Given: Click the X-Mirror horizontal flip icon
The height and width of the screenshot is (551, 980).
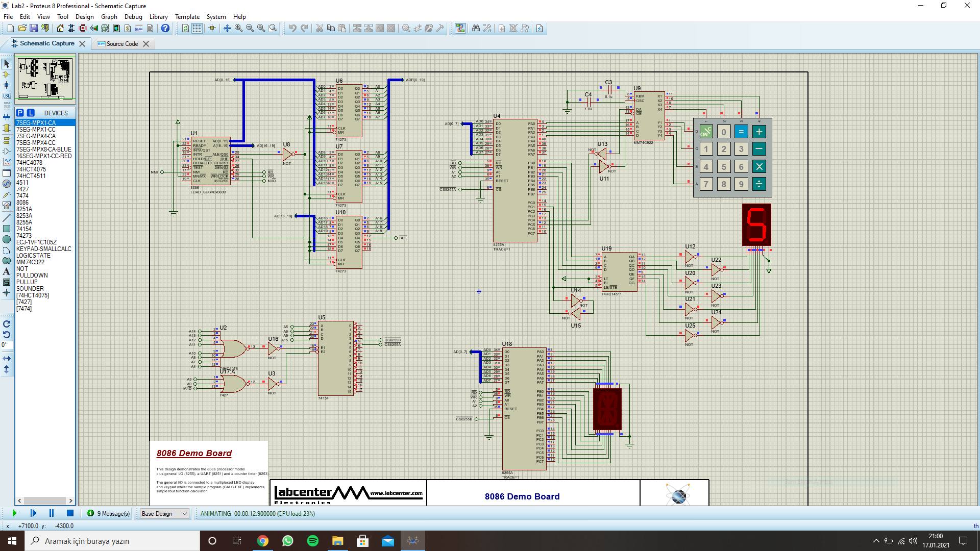Looking at the screenshot, I should tap(7, 359).
